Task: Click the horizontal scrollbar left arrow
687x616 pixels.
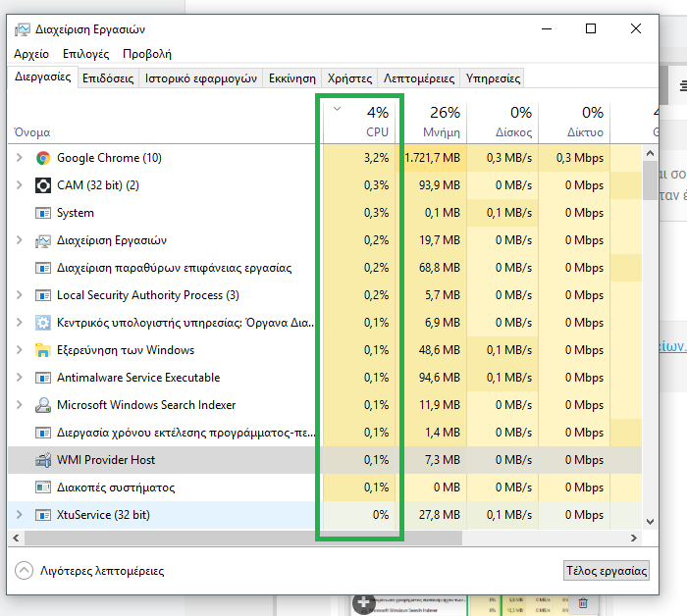Action: [x=17, y=539]
